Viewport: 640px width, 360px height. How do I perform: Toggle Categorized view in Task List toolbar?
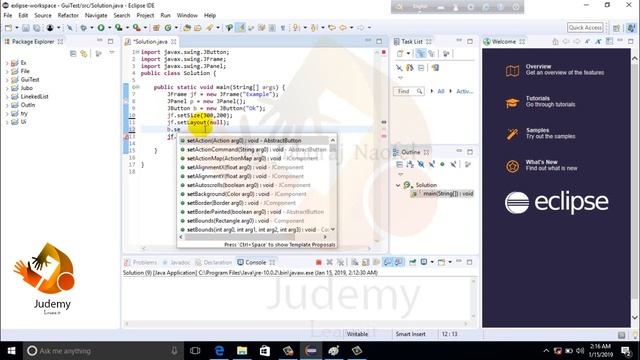[x=421, y=53]
